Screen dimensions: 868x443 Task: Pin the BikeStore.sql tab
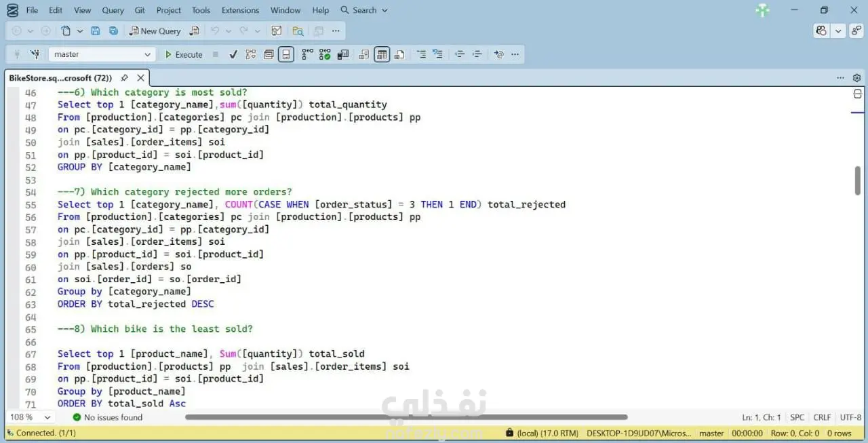tap(124, 78)
